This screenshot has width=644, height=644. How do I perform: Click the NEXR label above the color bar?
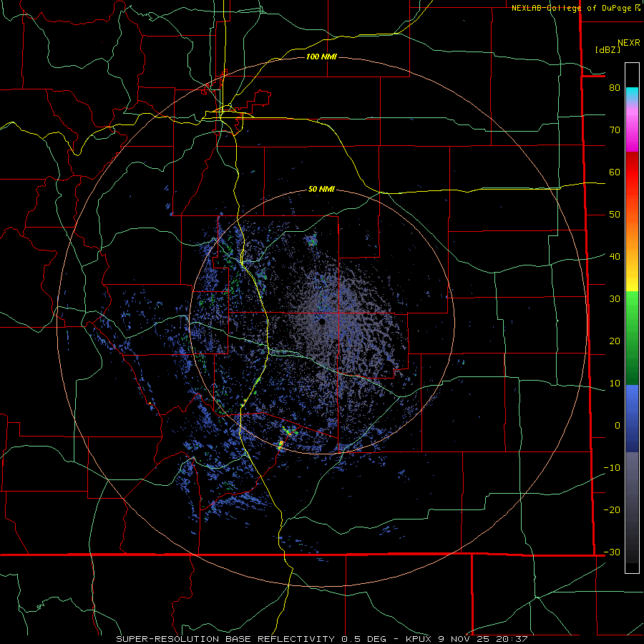628,43
